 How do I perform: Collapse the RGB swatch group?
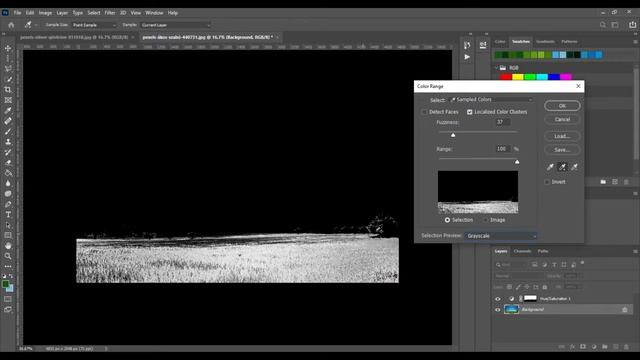497,68
